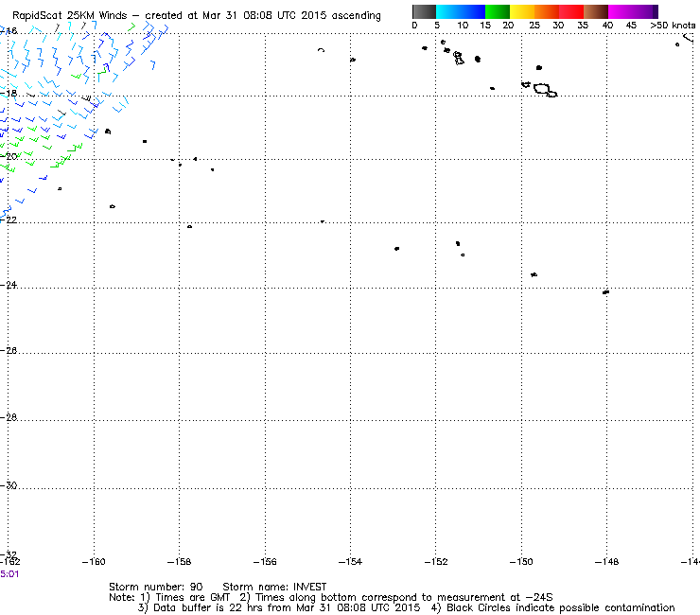The image size is (700, 615).
Task: Click the longitude label -152
Action: click(436, 562)
